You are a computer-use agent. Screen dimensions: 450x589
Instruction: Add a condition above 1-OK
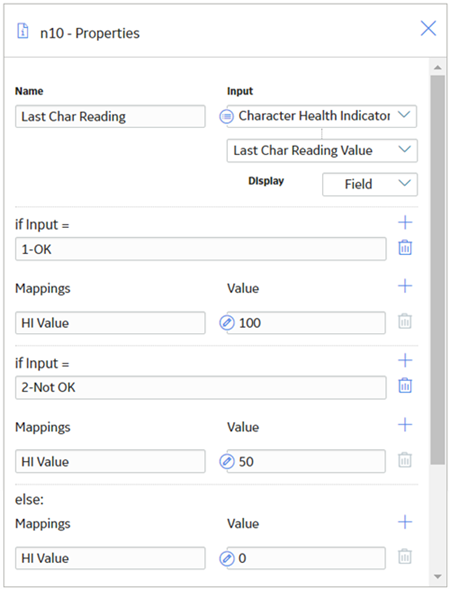point(405,223)
